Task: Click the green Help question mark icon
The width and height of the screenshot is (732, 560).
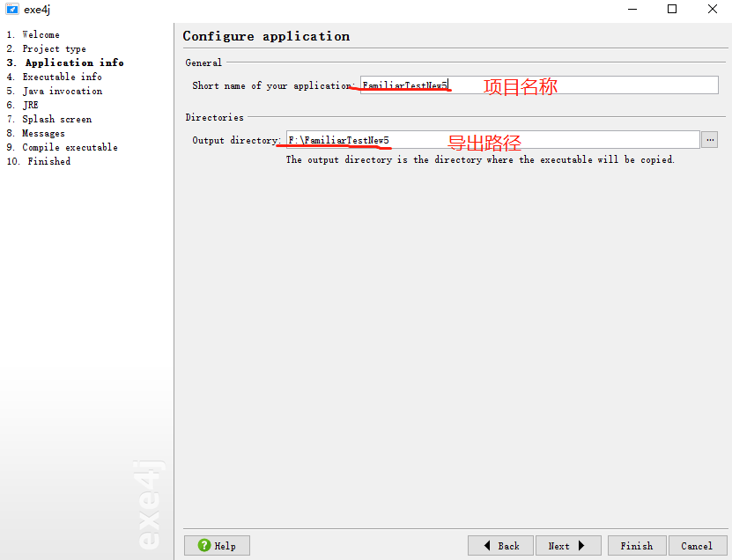Action: pos(204,545)
